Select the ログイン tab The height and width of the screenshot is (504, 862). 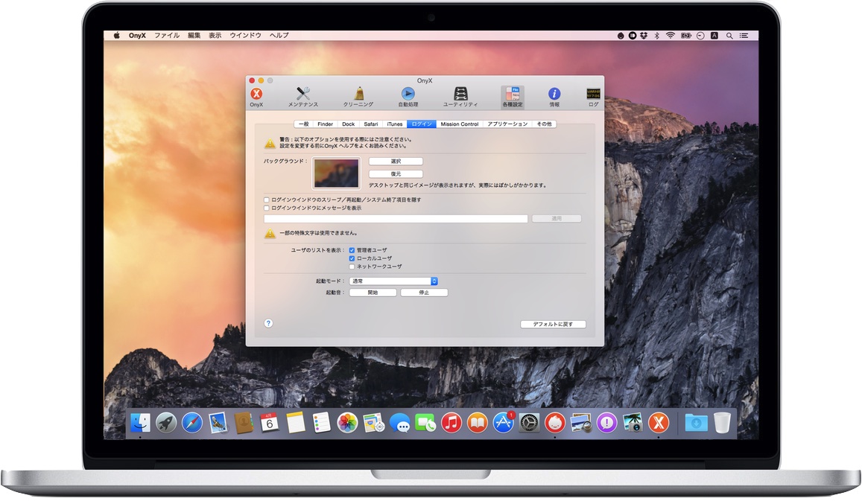[422, 124]
